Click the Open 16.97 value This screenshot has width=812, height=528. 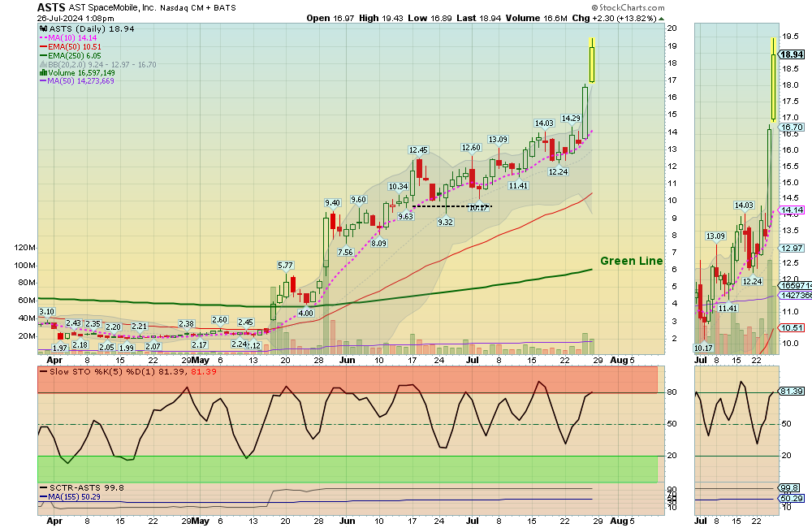[x=330, y=18]
